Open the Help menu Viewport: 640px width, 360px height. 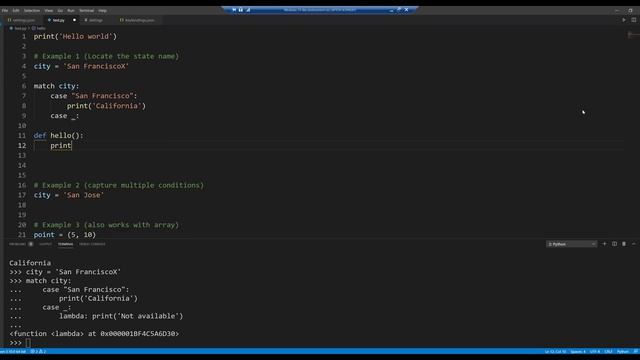(x=102, y=11)
